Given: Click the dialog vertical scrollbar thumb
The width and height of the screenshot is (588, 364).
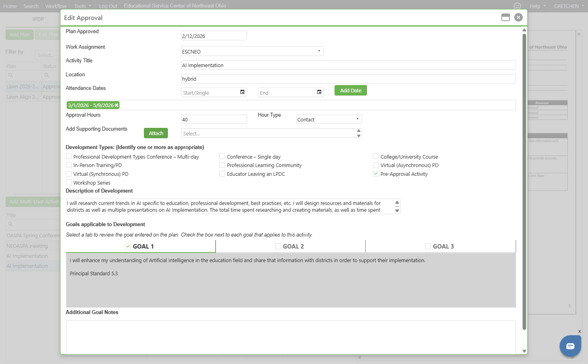Looking at the screenshot, I should point(524,182).
